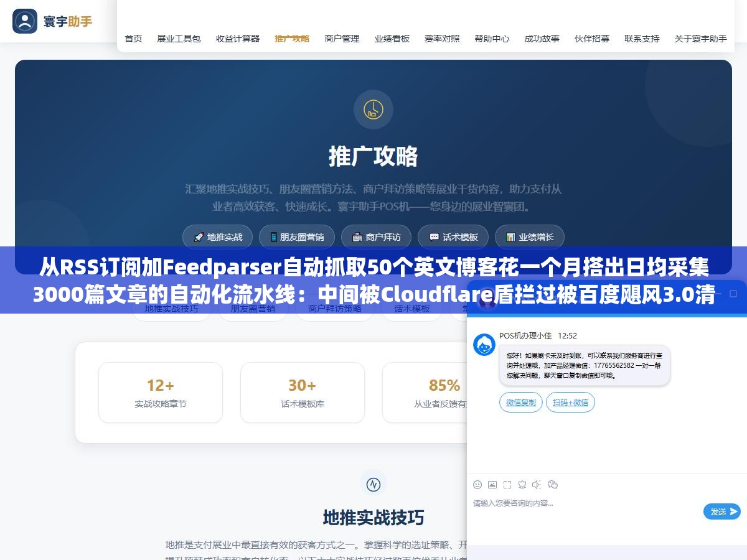Click the 12+ 实战攻略章节 stat card
Screen dimensions: 747x560
(161, 393)
